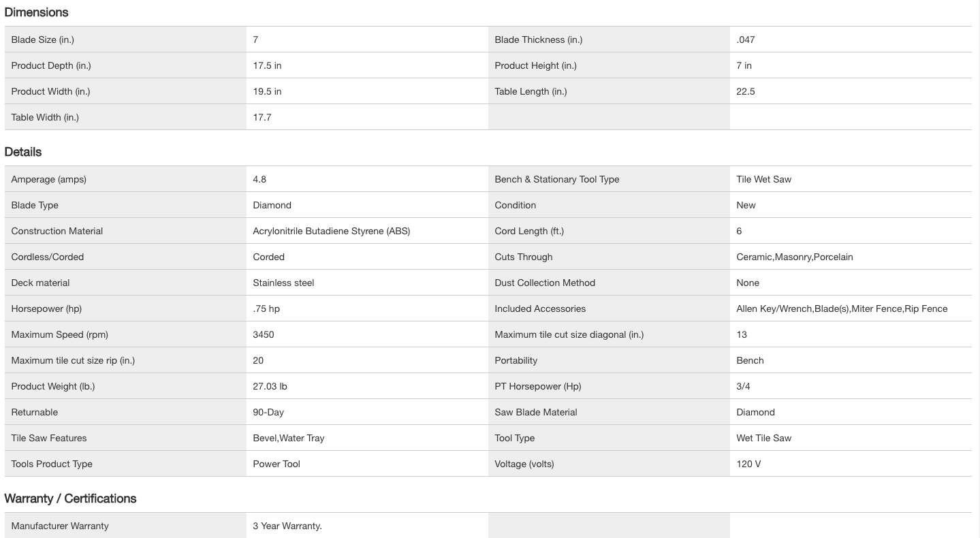The width and height of the screenshot is (980, 538).
Task: Click the Table Width value 17.7
Action: pyautogui.click(x=262, y=117)
